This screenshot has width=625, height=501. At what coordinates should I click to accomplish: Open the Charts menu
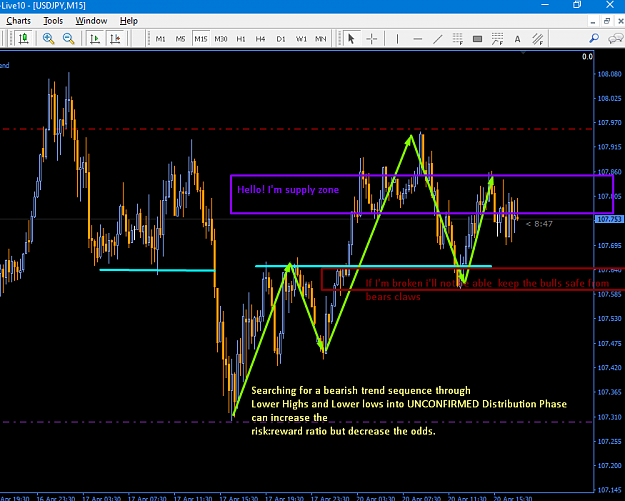click(x=18, y=21)
